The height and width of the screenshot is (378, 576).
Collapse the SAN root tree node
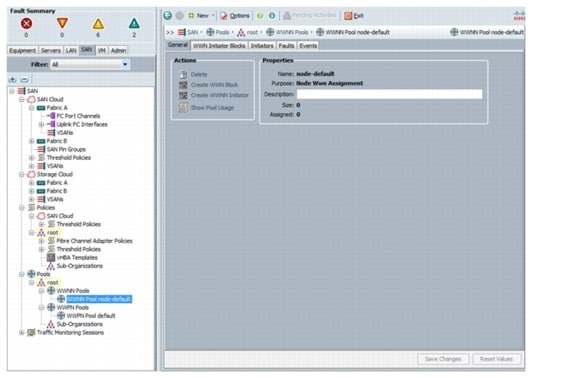[12, 91]
